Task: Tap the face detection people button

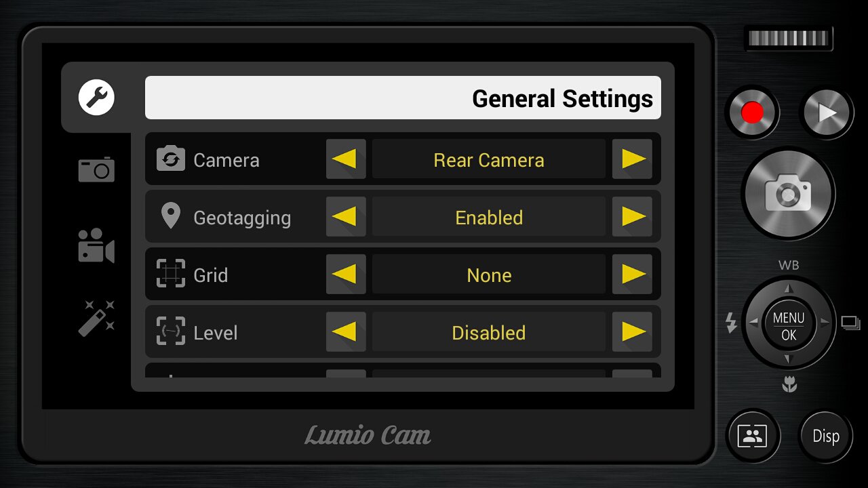Action: [753, 436]
